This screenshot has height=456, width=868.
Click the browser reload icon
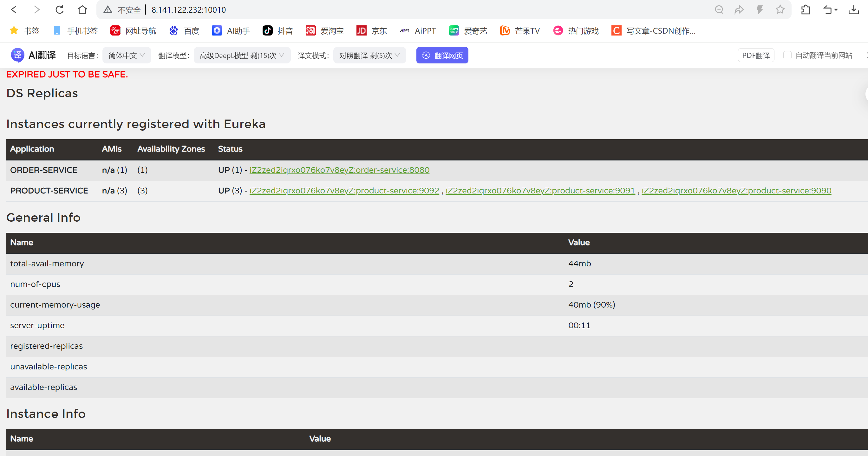pos(60,10)
